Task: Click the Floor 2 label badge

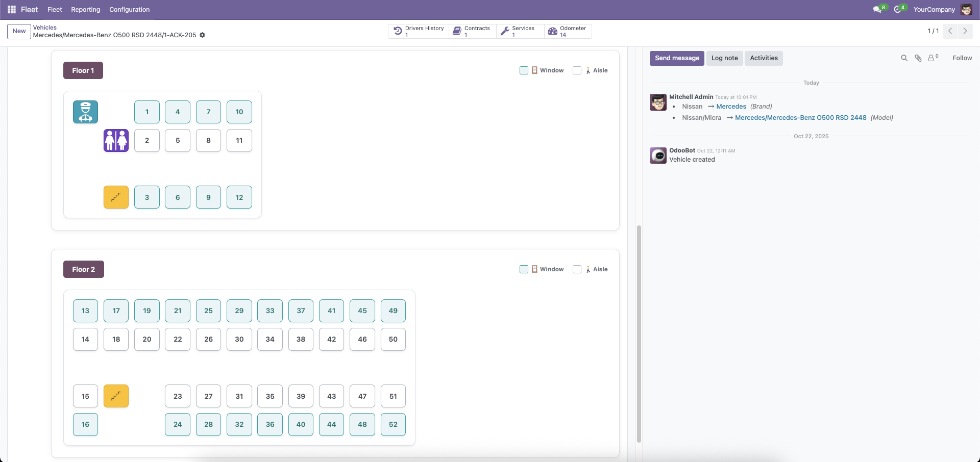Action: [x=84, y=269]
